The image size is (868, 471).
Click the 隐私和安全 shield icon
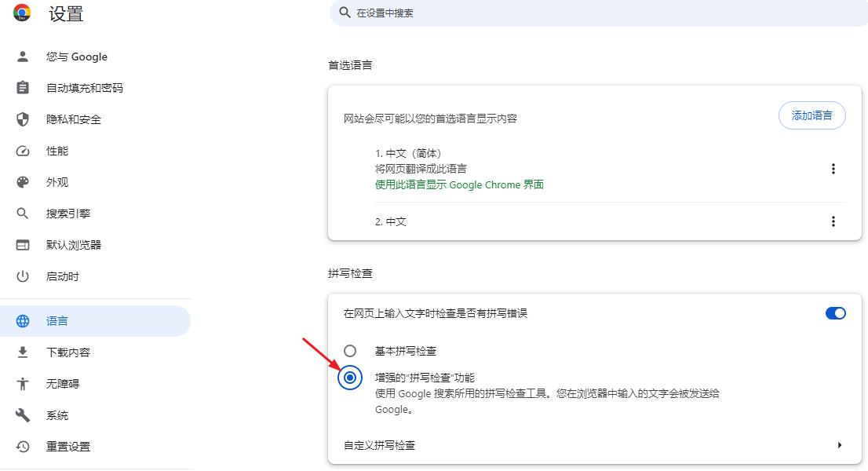click(x=21, y=119)
